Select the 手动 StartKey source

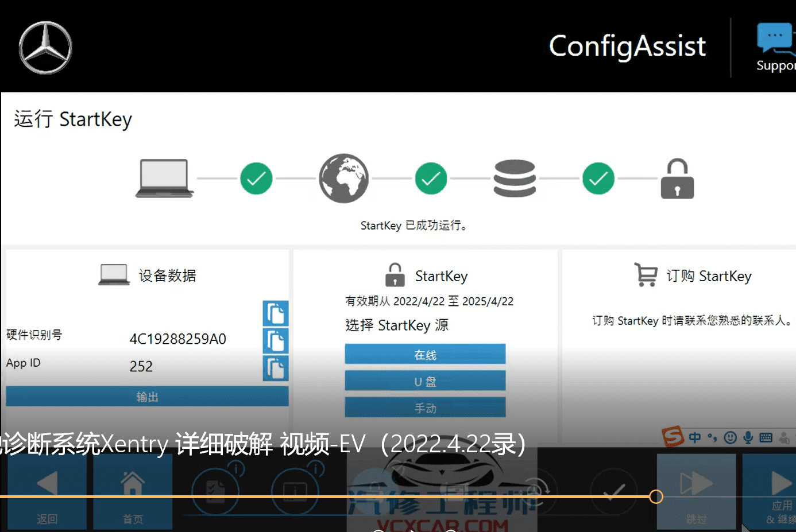(425, 407)
